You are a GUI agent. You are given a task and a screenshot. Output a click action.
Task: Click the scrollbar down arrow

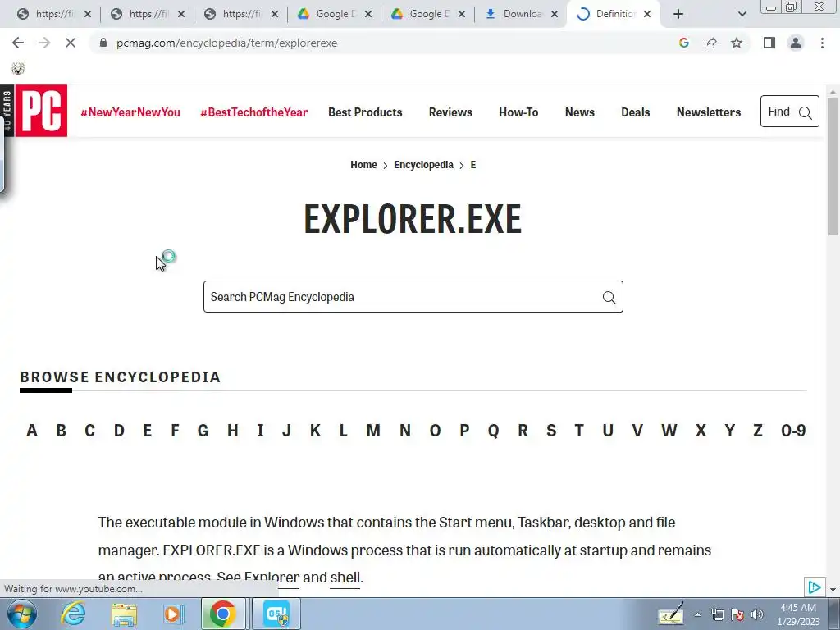coord(833,590)
